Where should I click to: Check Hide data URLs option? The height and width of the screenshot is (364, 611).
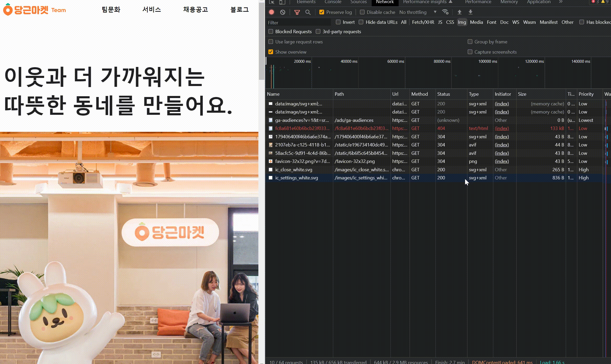pos(361,22)
